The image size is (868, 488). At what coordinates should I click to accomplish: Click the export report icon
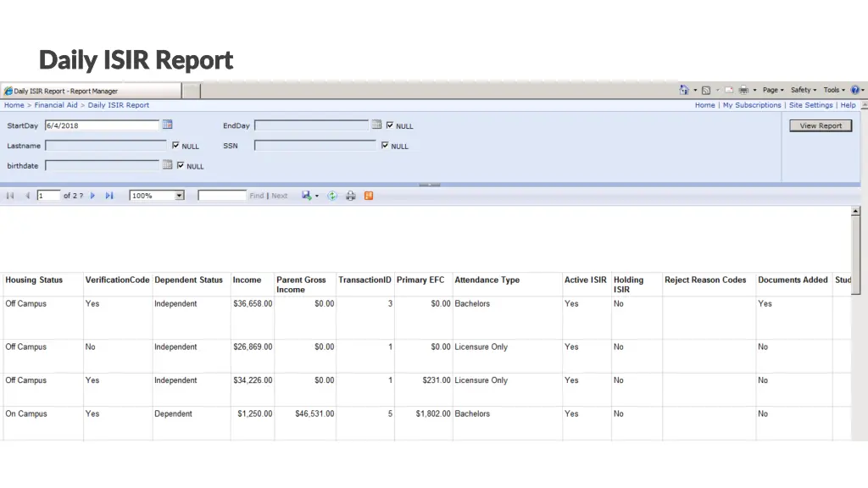click(x=306, y=196)
